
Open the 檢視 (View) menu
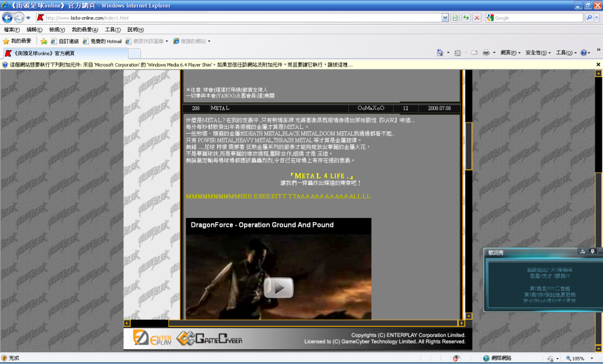pyautogui.click(x=58, y=29)
